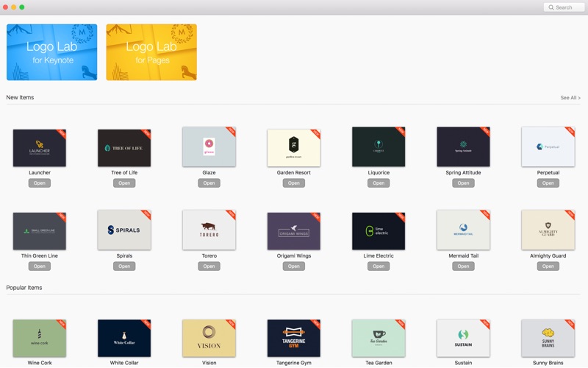
Task: Select the Tree of Life logo thumbnail
Action: click(124, 148)
